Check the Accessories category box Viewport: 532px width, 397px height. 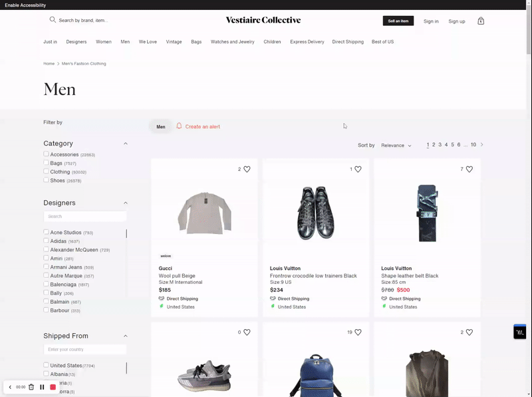coord(46,154)
